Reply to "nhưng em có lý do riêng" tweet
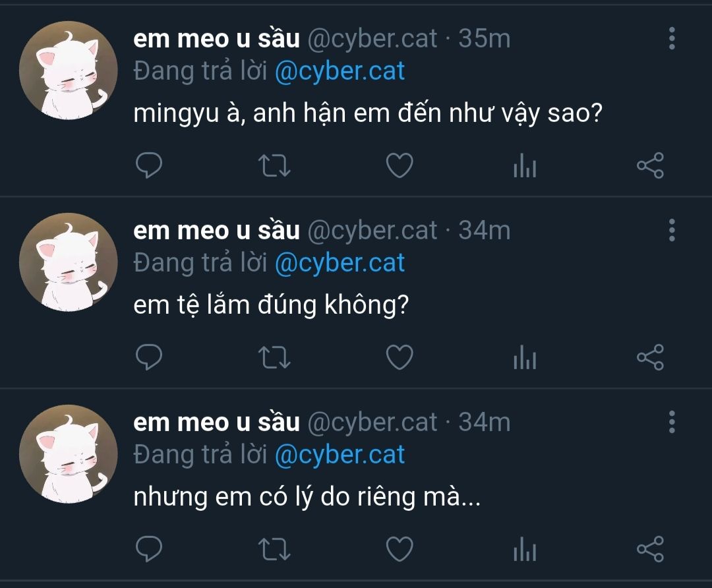The width and height of the screenshot is (712, 588). 149,549
